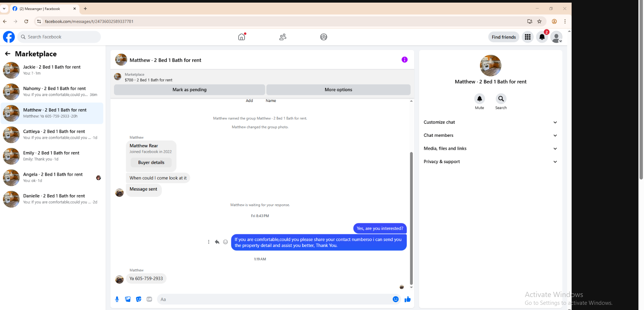Click the browser address bar URL
Screen dimensions: 644x310
pyautogui.click(x=89, y=22)
